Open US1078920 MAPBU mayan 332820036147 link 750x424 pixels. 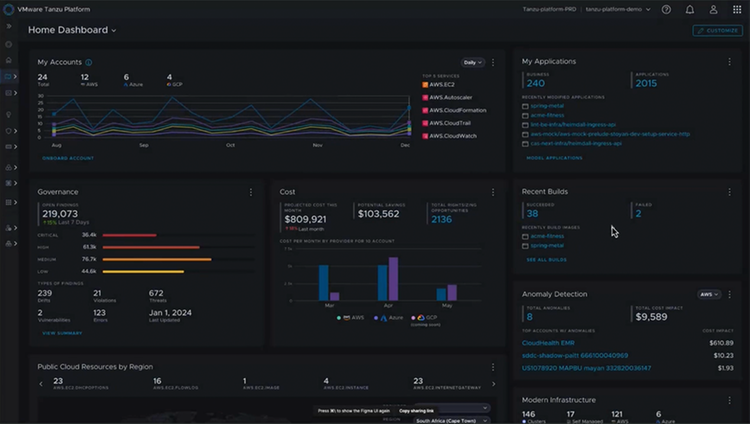(586, 368)
